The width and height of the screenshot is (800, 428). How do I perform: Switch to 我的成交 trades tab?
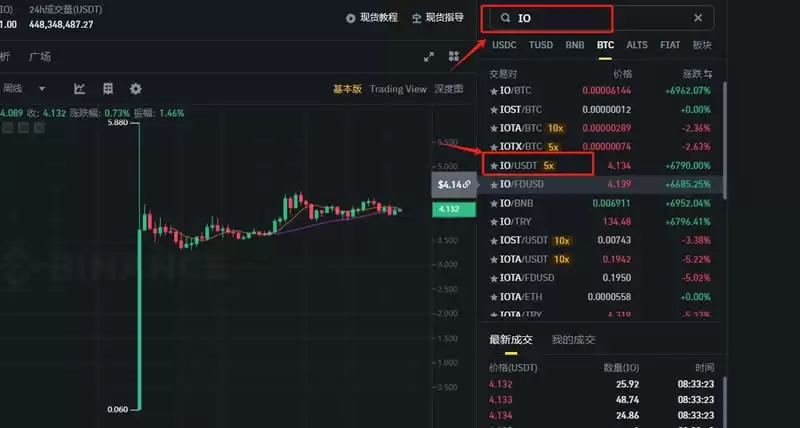[x=573, y=340]
